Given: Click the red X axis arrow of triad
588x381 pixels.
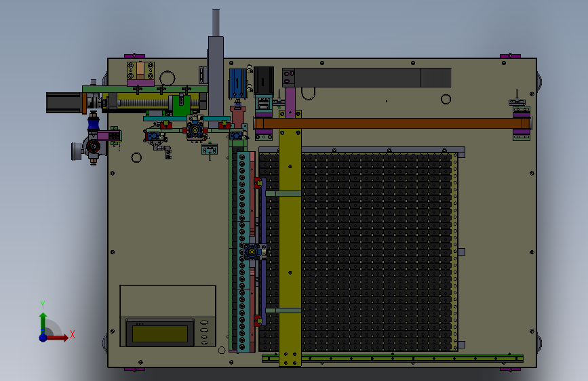Looking at the screenshot, I should click(x=56, y=338).
